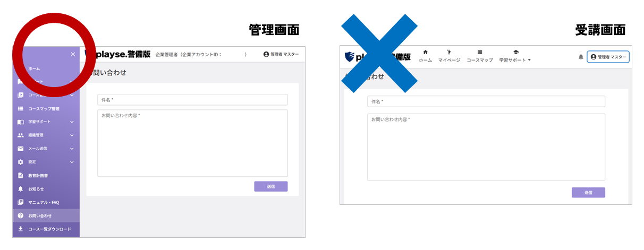Open マニュアル・FAQ icon in sidebar
644x250 pixels.
coord(21,202)
